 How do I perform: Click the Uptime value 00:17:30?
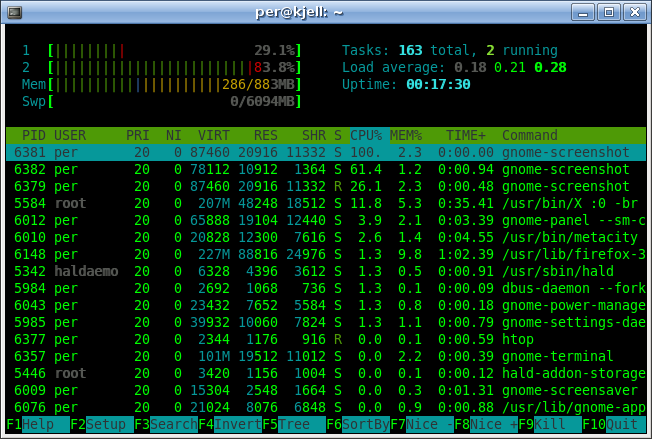[x=438, y=84]
